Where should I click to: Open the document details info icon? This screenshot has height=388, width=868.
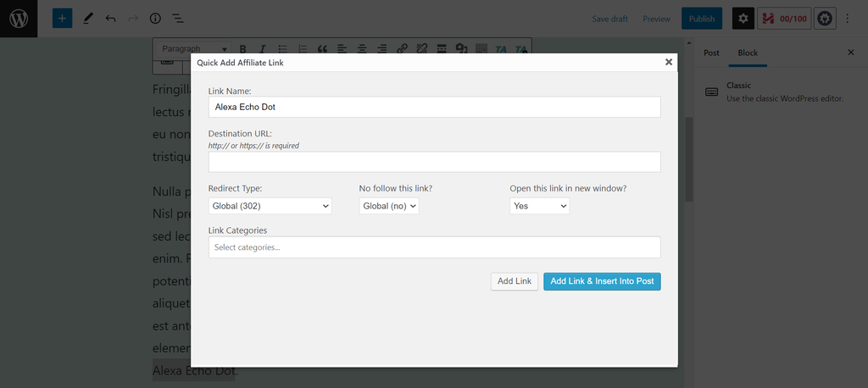[155, 18]
